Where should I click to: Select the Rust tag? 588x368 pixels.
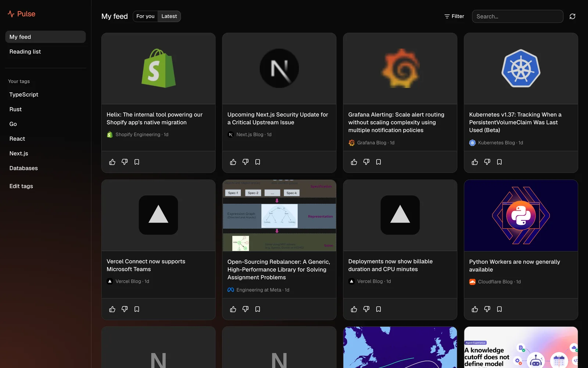[x=15, y=109]
